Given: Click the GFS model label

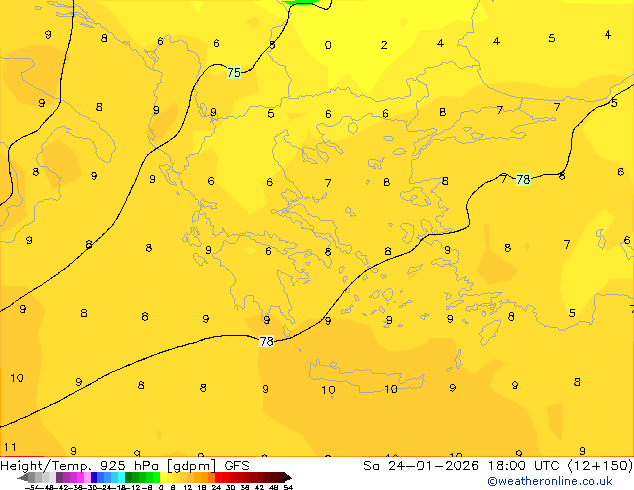Looking at the screenshot, I should click(x=237, y=466).
